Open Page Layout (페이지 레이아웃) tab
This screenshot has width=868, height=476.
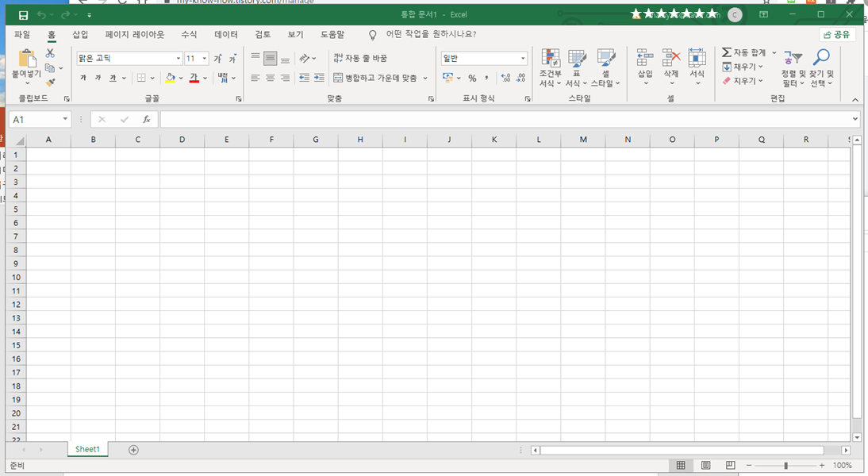coord(135,34)
